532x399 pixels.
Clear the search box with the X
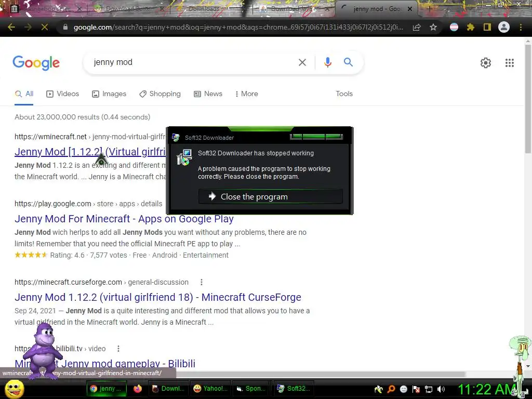pos(302,62)
